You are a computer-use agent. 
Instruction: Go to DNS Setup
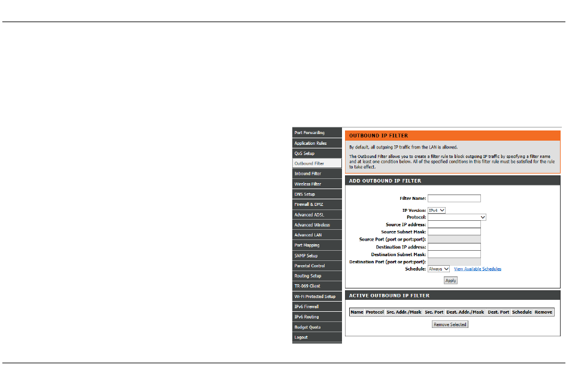point(317,195)
